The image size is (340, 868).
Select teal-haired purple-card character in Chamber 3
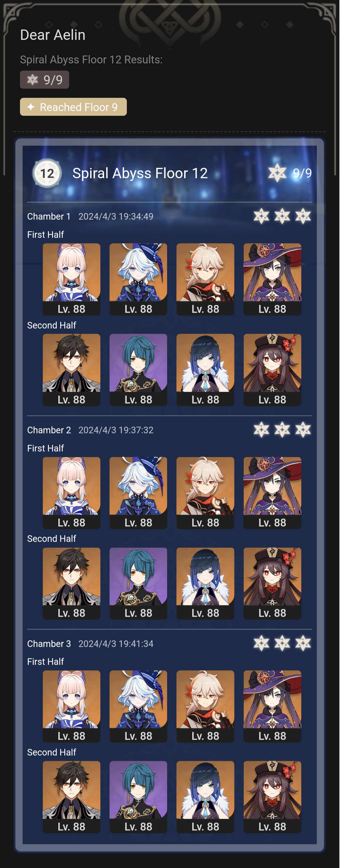(138, 797)
